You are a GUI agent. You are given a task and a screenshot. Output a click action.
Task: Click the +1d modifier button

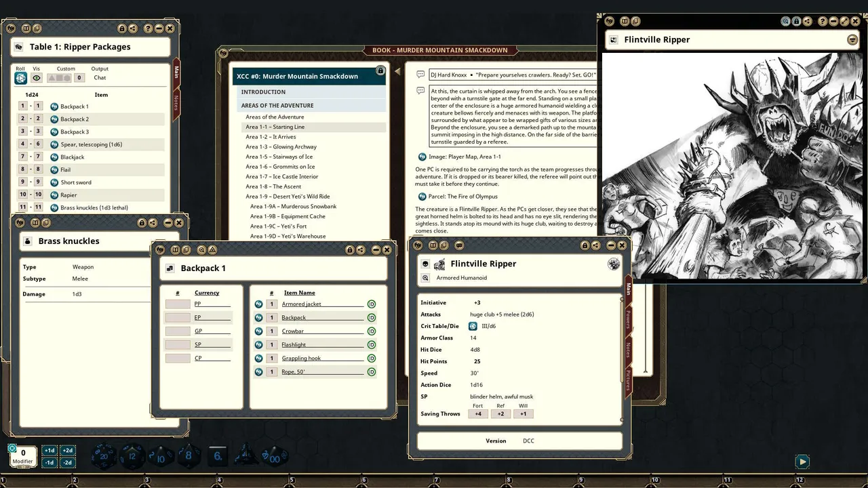pos(50,451)
